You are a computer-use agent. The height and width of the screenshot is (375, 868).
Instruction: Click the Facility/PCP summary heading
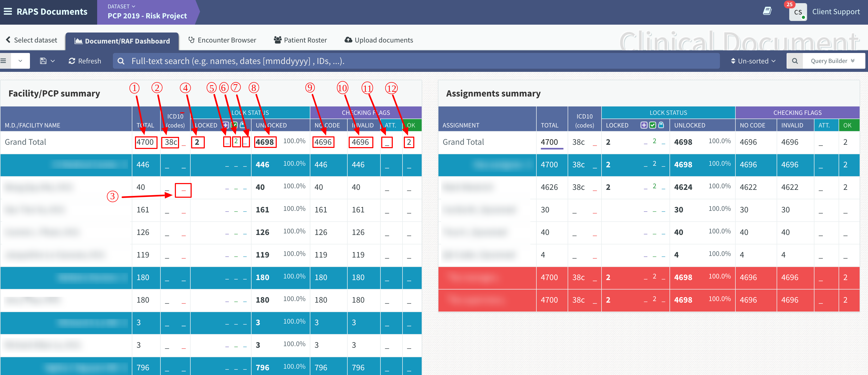coord(54,93)
